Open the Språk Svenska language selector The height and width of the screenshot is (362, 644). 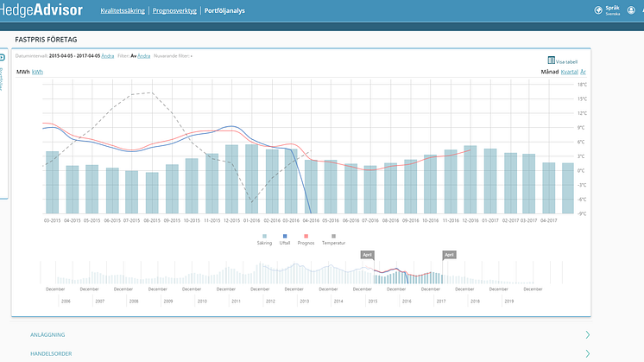click(612, 10)
